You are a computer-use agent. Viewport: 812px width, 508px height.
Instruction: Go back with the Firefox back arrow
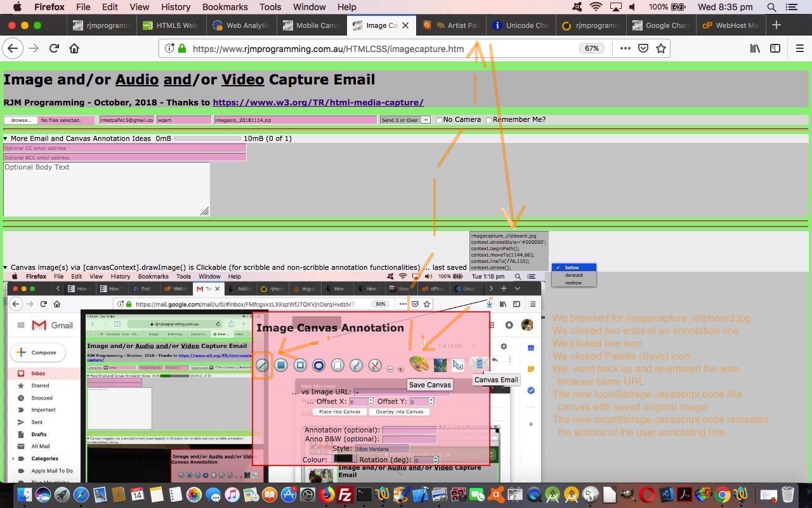tap(13, 48)
